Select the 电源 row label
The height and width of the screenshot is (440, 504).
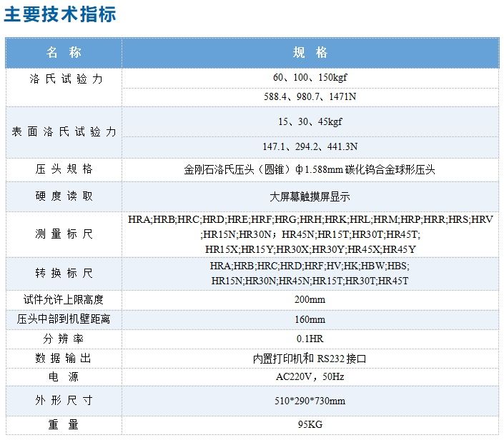[x=64, y=376]
